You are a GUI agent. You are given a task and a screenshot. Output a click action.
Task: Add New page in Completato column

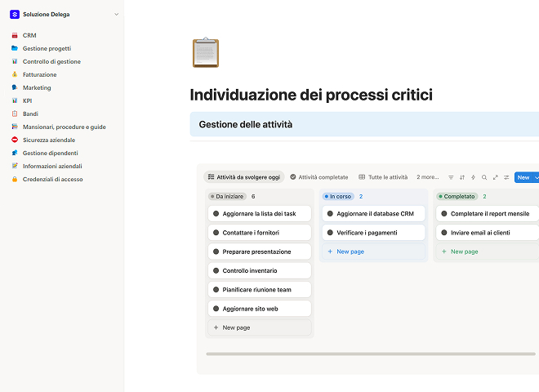(488, 252)
